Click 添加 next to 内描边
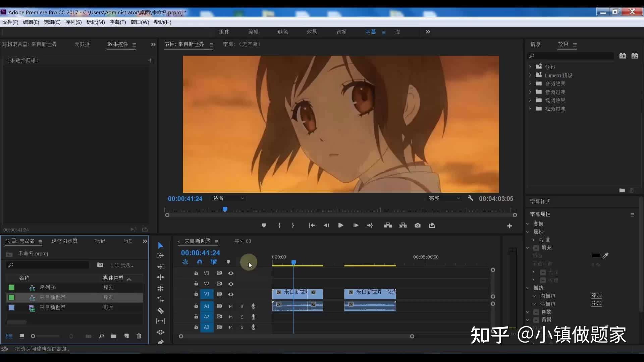Screen dimensions: 644x362 point(596,296)
